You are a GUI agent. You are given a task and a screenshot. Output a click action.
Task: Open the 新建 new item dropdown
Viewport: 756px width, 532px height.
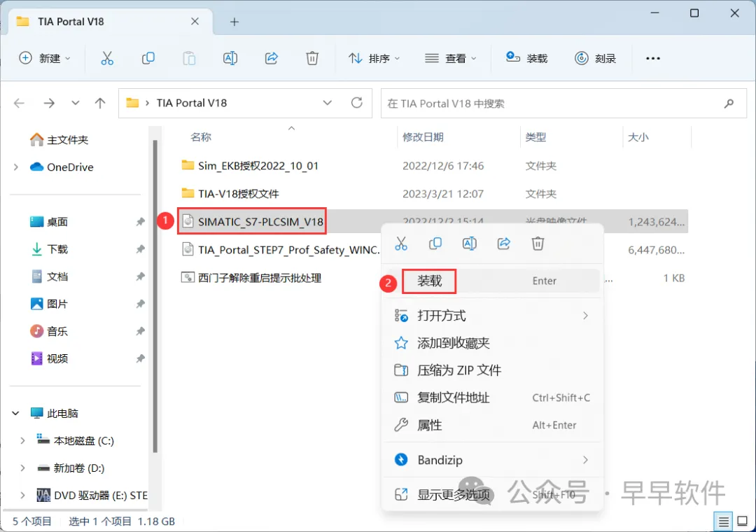click(x=45, y=58)
